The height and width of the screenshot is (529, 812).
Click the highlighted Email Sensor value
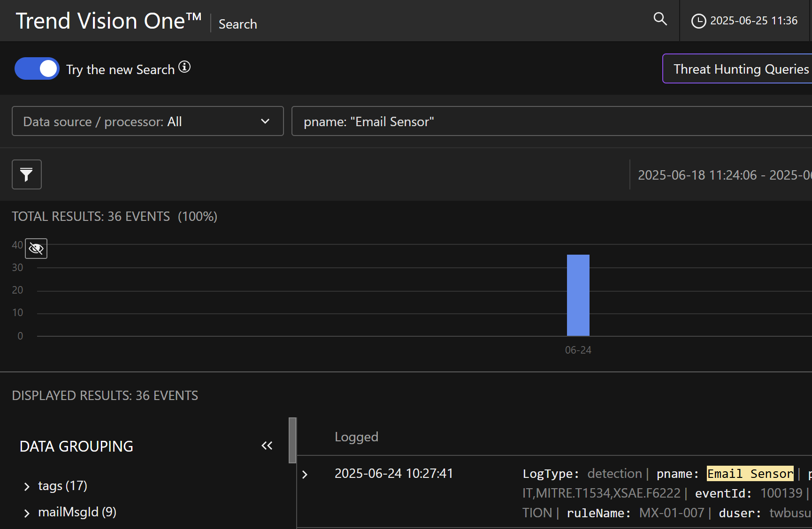point(750,474)
